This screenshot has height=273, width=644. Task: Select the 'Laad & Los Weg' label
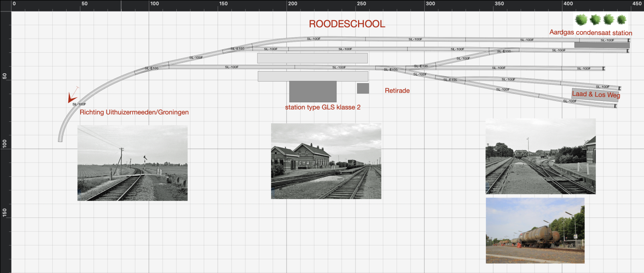[x=596, y=94]
